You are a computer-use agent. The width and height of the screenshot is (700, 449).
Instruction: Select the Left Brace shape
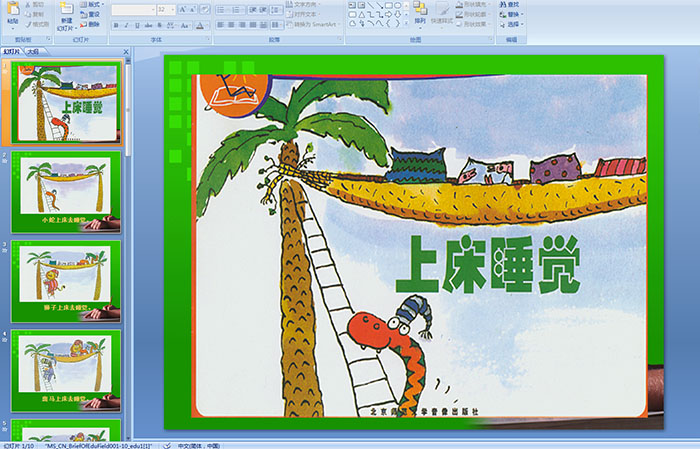(388, 23)
